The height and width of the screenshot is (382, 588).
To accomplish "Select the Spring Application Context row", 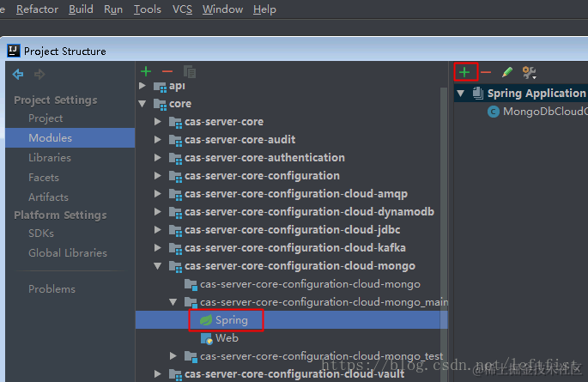I will click(x=521, y=93).
